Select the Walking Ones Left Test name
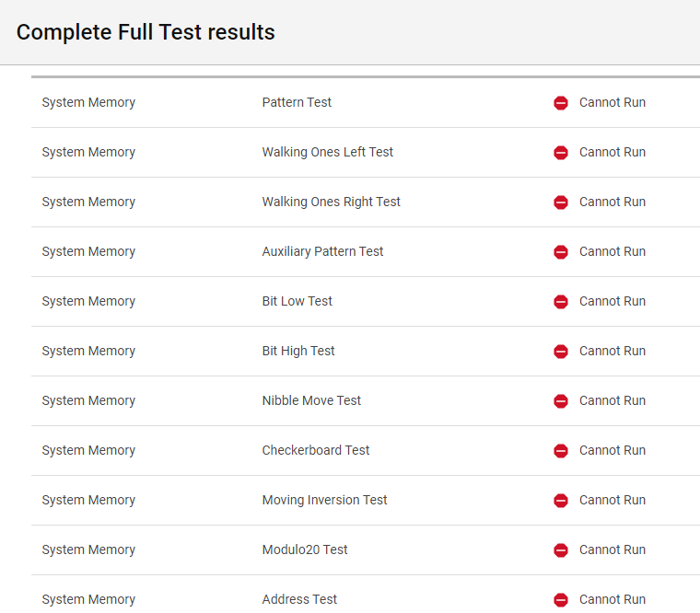 click(x=327, y=152)
